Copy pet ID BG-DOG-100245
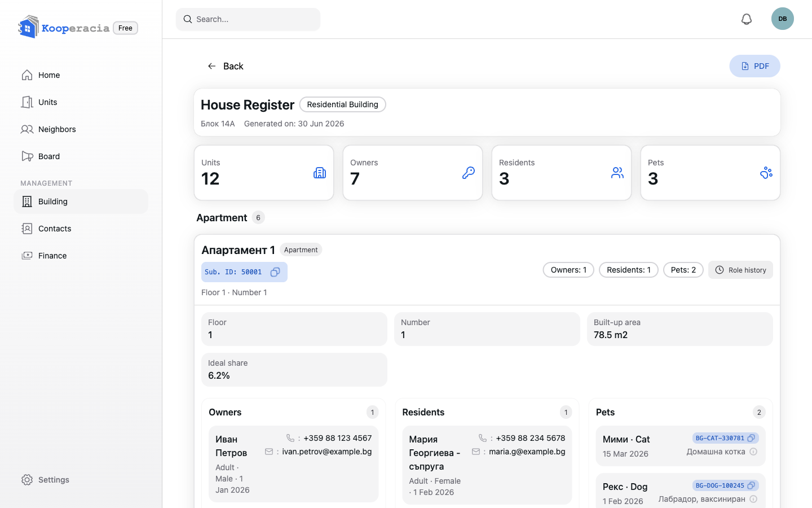The width and height of the screenshot is (812, 508). pos(751,485)
